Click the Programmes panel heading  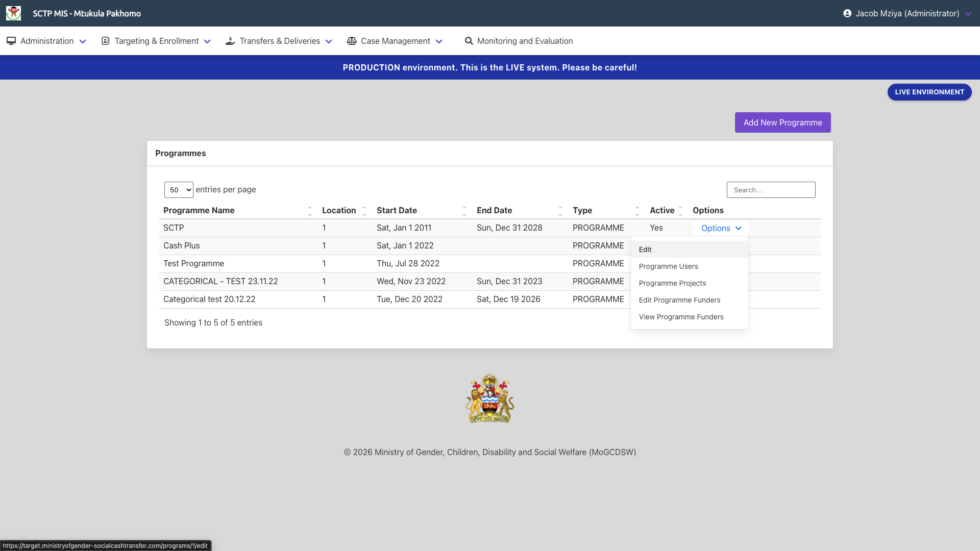pos(181,154)
